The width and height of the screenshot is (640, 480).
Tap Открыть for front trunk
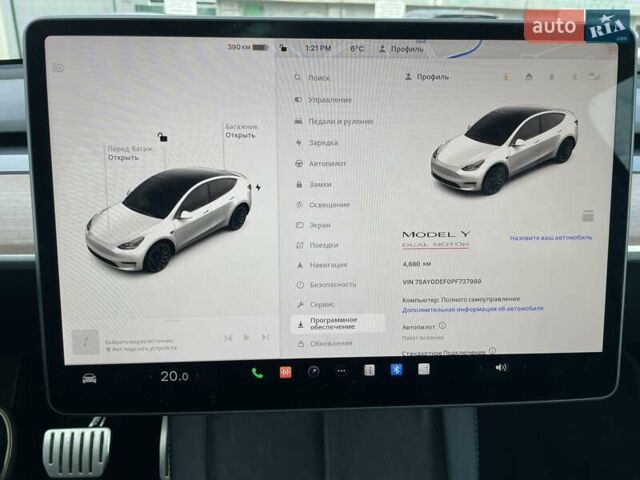pyautogui.click(x=123, y=158)
